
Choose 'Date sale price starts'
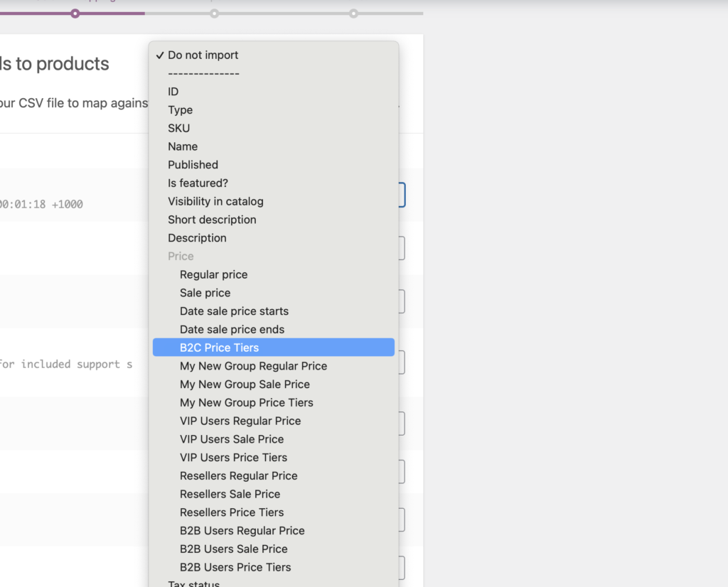274,311
